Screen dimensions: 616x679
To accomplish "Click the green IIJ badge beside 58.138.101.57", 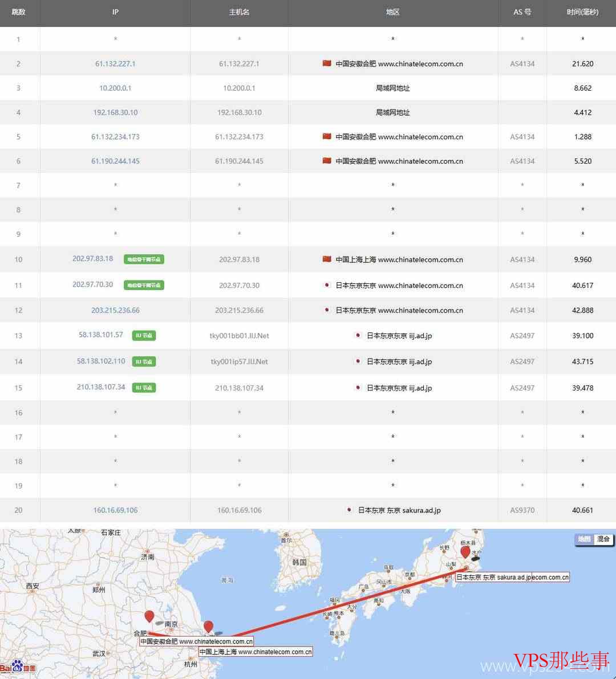I will click(x=144, y=336).
